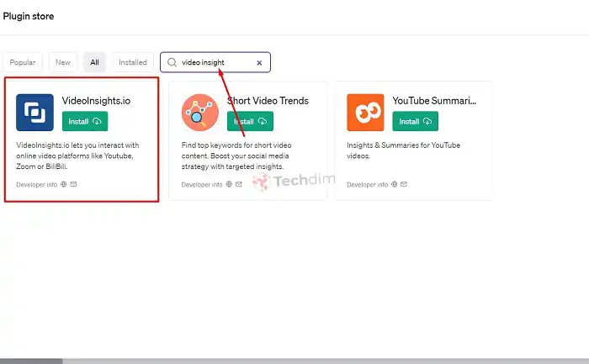Screen dimensions: 589x364
Task: Email the VideoInsights.io developer via envelope icon
Action: click(74, 184)
